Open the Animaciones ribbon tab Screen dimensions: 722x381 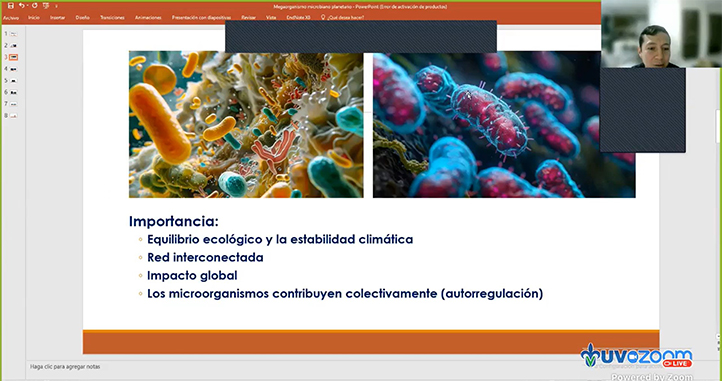[x=148, y=18]
